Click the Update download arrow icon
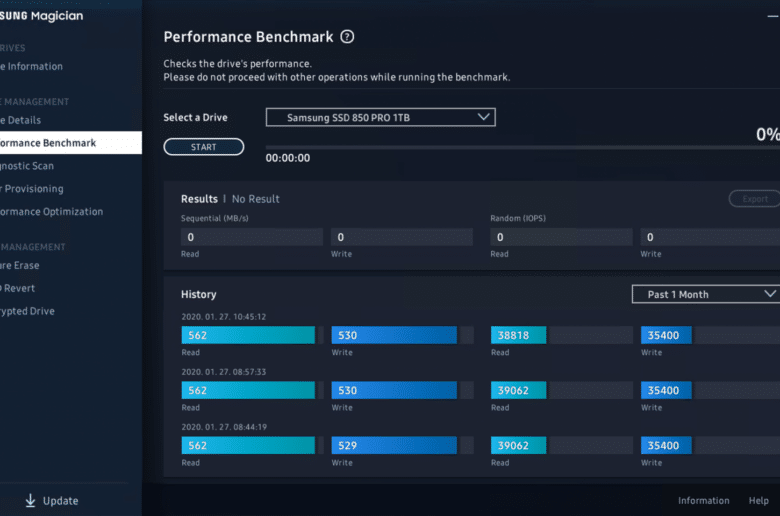The height and width of the screenshot is (516, 780). tap(30, 501)
